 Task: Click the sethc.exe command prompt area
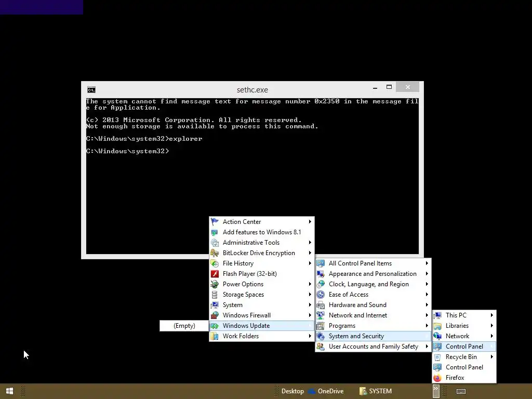[252, 176]
